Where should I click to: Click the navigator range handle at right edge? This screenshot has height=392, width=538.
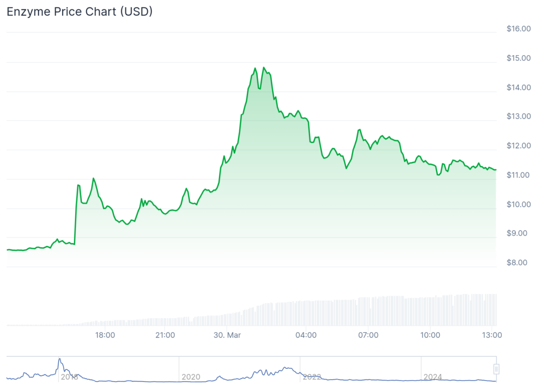(495, 369)
